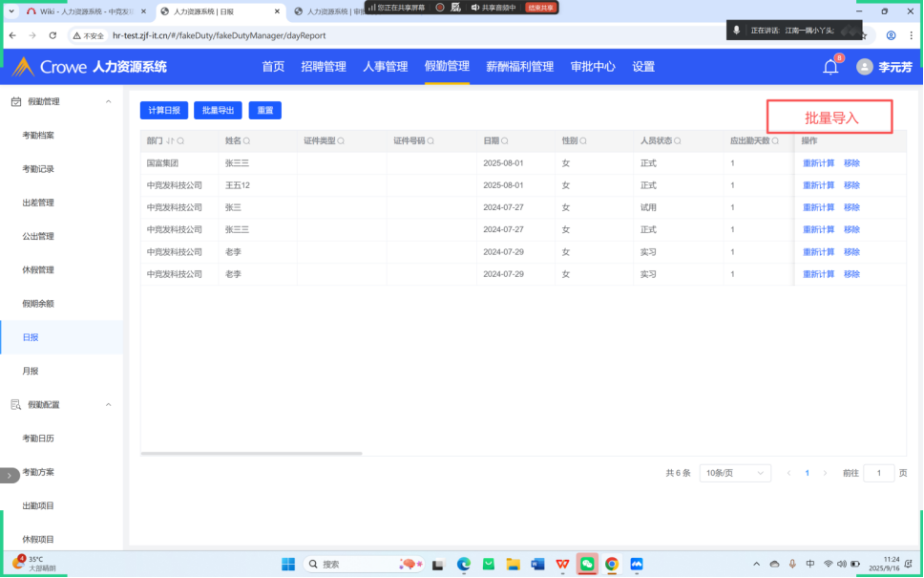Screen dimensions: 924x578
Task: Open search filter on 证件号码 column
Action: click(430, 141)
